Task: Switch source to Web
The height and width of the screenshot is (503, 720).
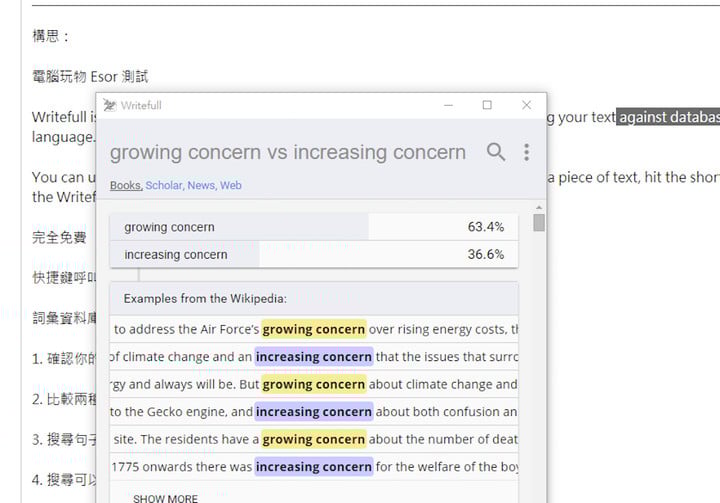Action: (231, 186)
